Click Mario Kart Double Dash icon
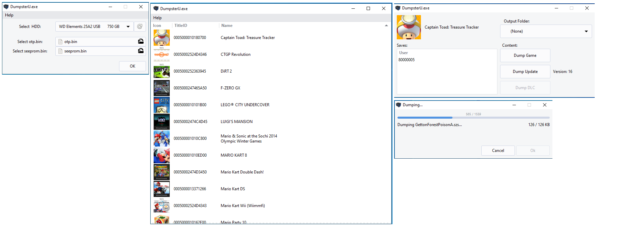Image resolution: width=644 pixels, height=242 pixels. 162,172
